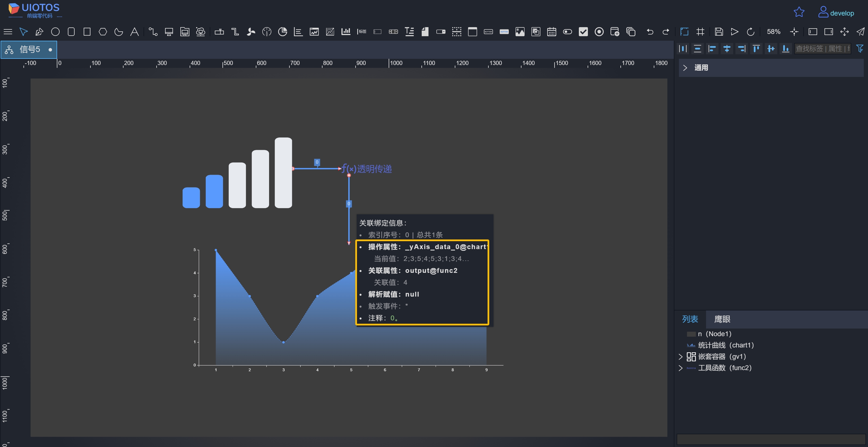This screenshot has width=868, height=447.
Task: Add a calendar date picker component
Action: coord(552,32)
